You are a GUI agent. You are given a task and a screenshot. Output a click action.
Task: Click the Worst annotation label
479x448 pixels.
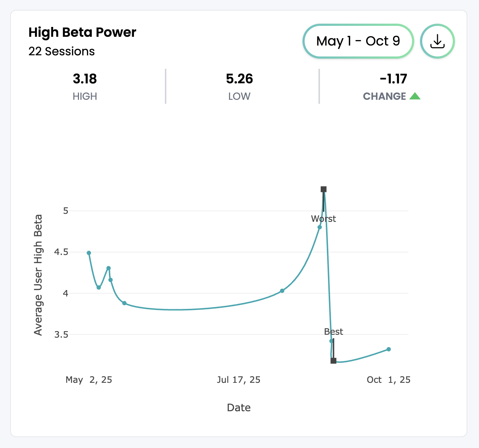point(324,219)
